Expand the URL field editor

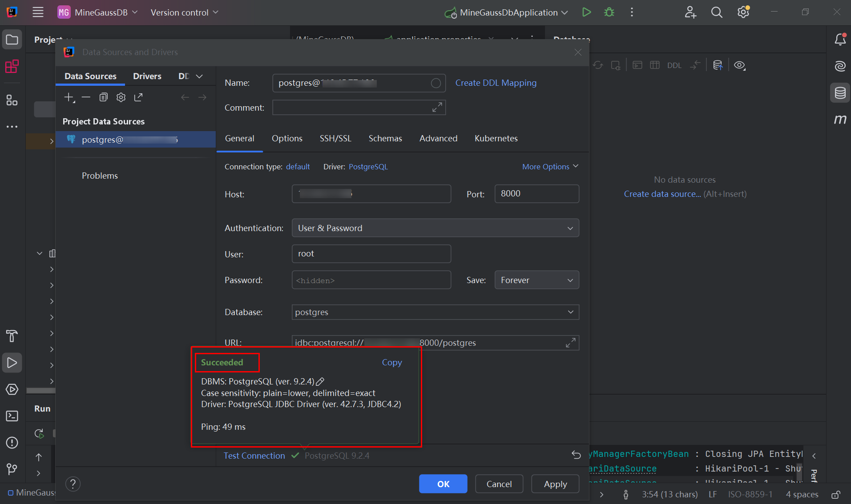click(x=571, y=343)
